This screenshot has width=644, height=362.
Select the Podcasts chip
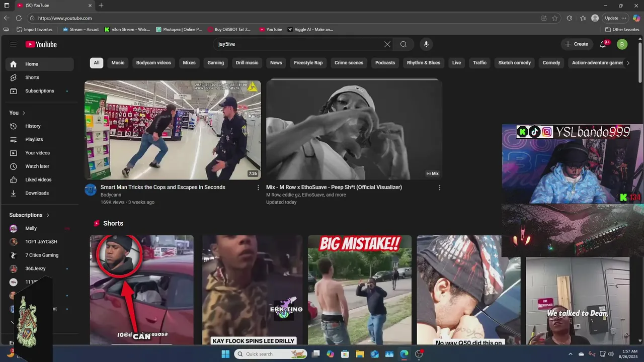tap(385, 63)
